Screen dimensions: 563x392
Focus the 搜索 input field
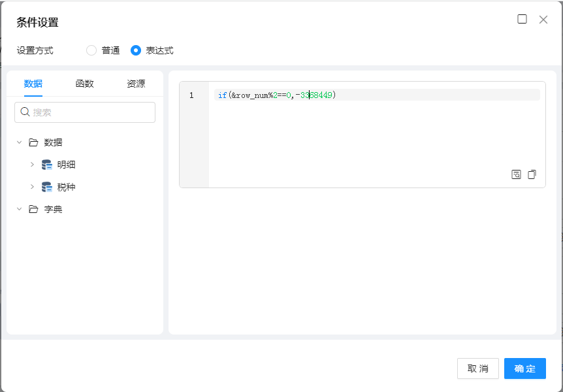pyautogui.click(x=91, y=112)
